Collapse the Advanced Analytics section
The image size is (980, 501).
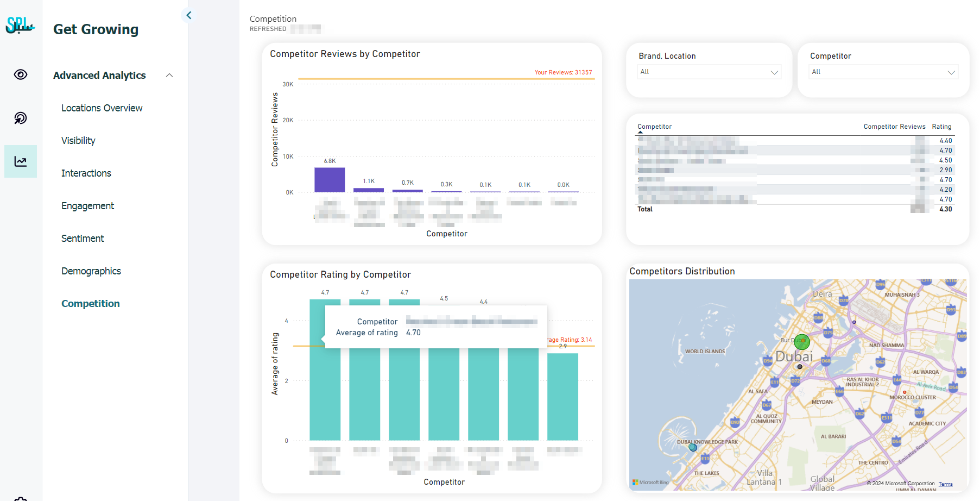(x=169, y=76)
